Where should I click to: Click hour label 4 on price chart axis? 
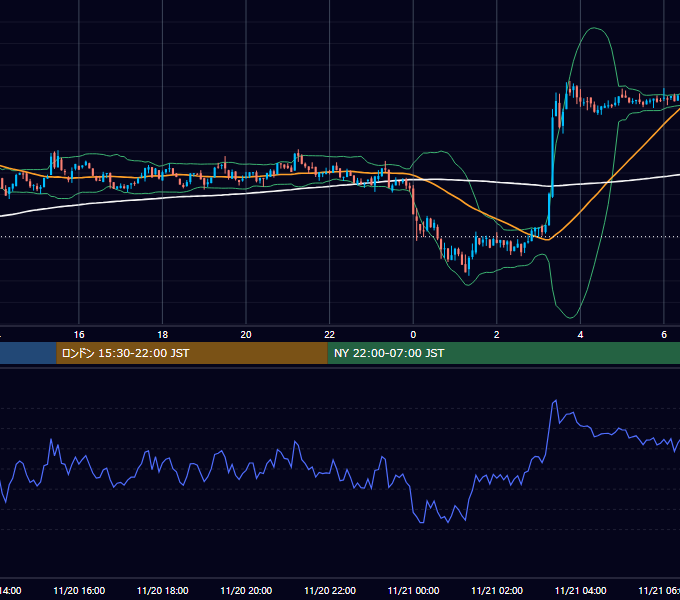pyautogui.click(x=580, y=335)
